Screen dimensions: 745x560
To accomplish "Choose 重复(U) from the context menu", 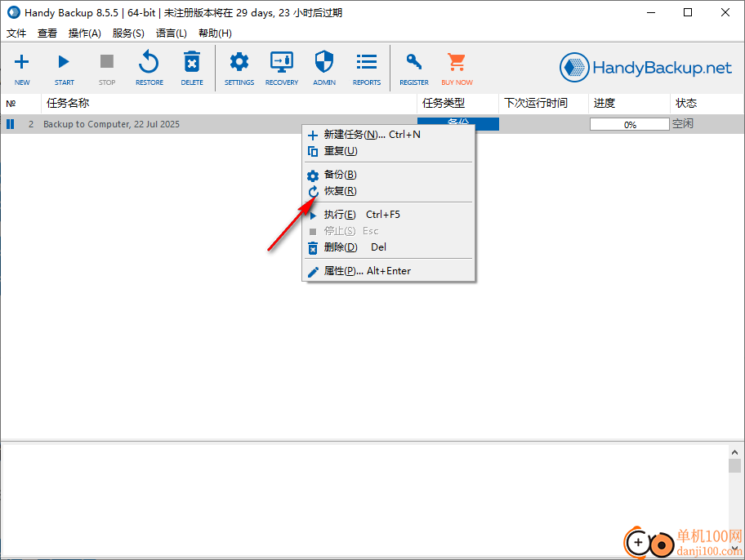I will coord(389,151).
